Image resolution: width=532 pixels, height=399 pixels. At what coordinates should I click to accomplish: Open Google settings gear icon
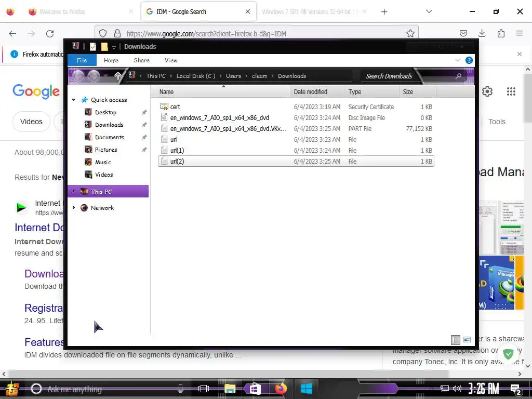tap(487, 91)
